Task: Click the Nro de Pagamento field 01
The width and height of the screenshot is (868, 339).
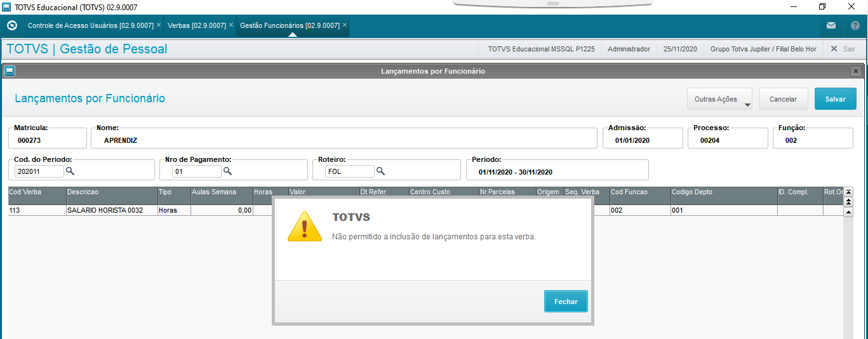Action: point(197,171)
